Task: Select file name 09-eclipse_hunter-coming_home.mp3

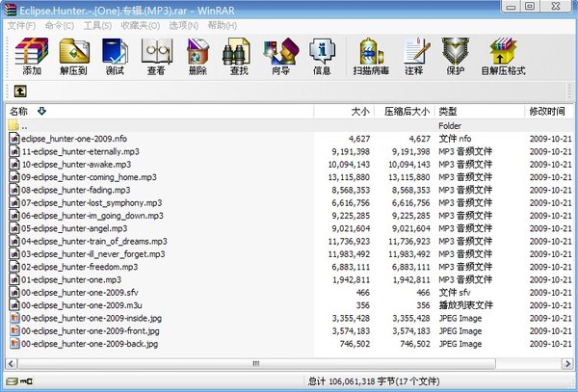Action: tap(89, 177)
